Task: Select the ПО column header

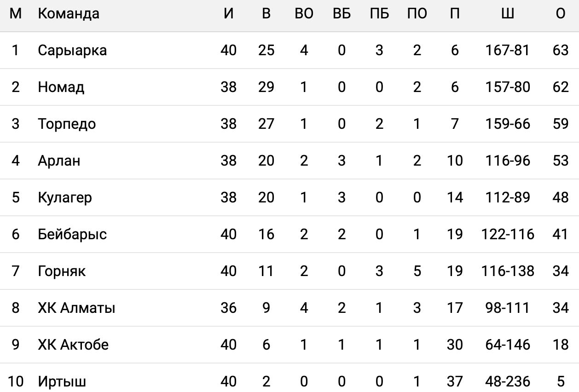Action: (x=417, y=14)
